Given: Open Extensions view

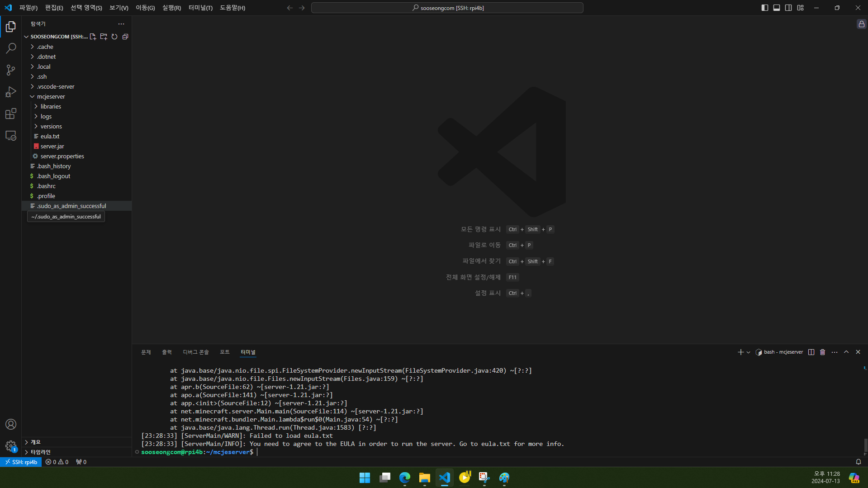Looking at the screenshot, I should (11, 114).
